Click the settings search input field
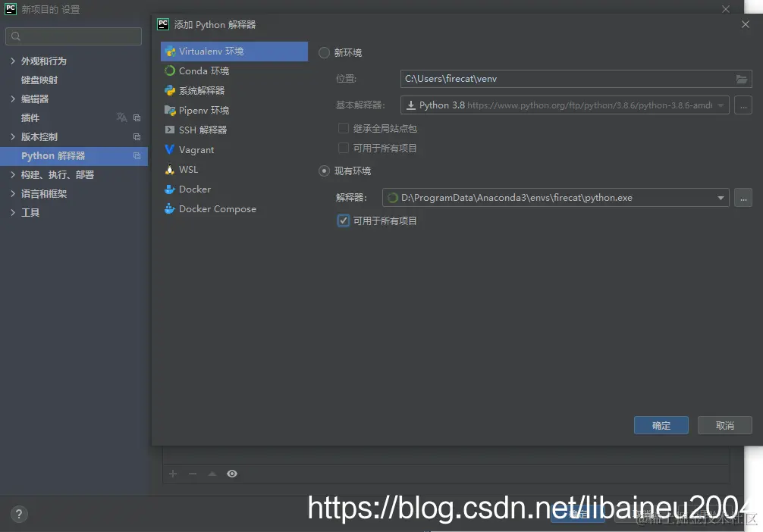Viewport: 763px width, 532px height. (74, 36)
